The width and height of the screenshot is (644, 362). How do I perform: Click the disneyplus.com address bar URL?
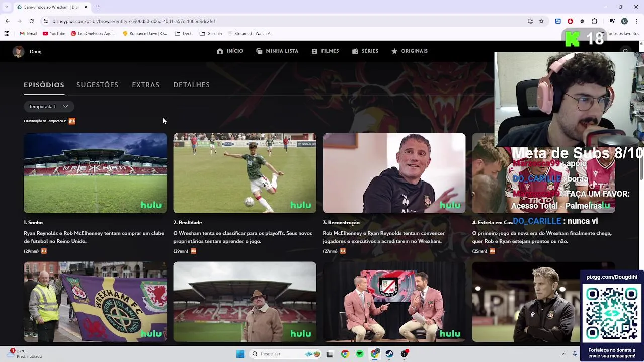[134, 21]
